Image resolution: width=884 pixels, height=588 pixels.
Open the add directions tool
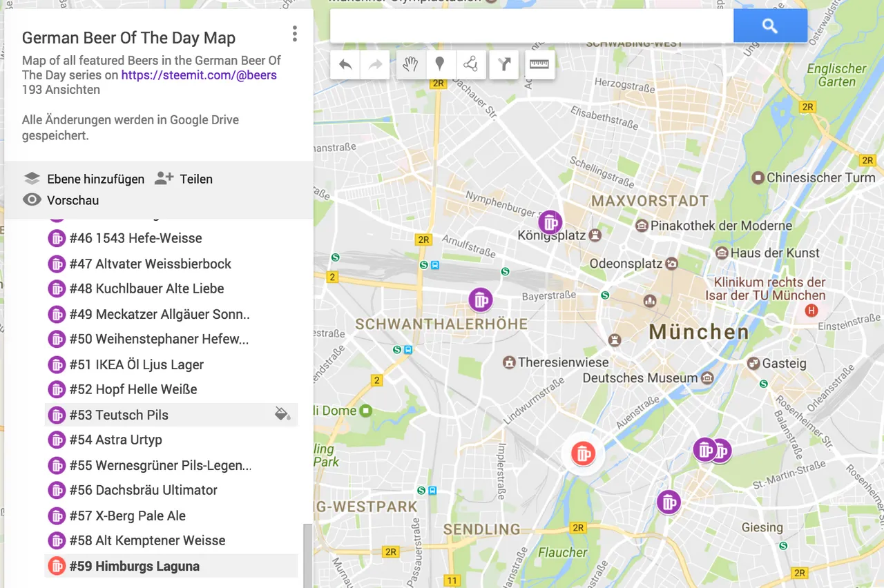pyautogui.click(x=504, y=65)
